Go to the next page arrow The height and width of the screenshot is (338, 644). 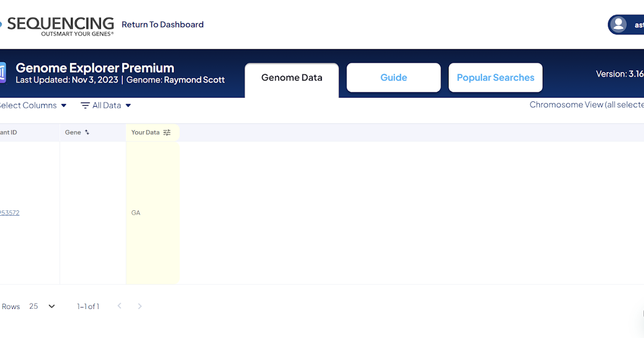coord(140,306)
